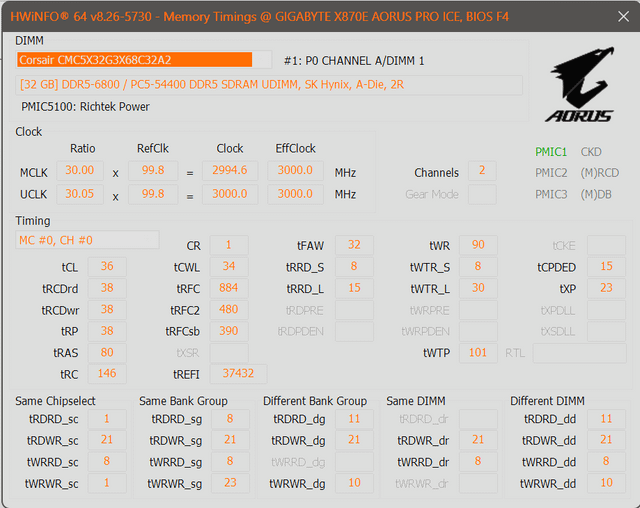Click the tWR value 90
Image resolution: width=640 pixels, height=508 pixels.
(478, 245)
